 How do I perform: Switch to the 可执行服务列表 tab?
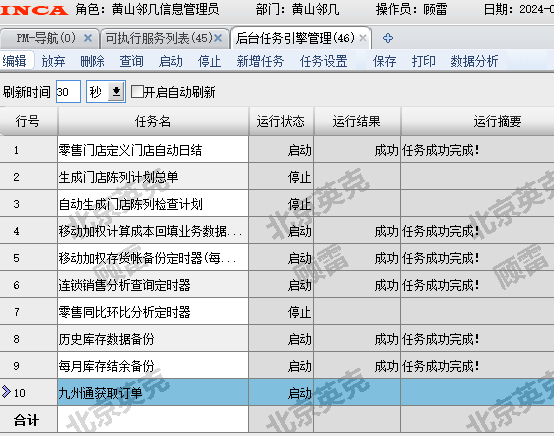(x=159, y=38)
